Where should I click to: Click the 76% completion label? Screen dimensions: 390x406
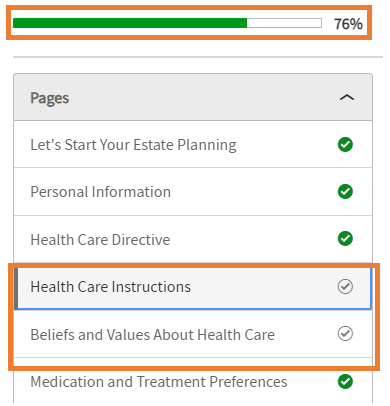pos(348,24)
